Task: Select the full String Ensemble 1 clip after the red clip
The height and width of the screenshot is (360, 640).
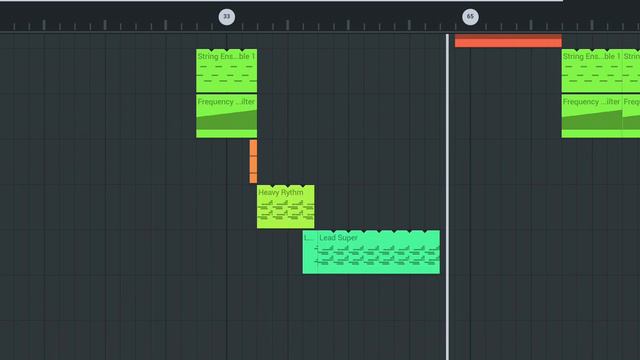Action: [x=592, y=71]
